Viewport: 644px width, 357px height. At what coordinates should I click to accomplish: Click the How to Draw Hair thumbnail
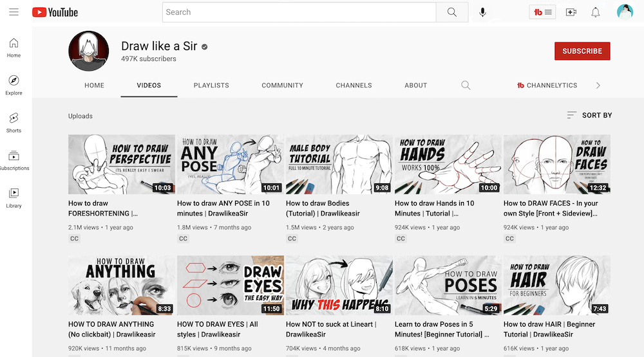tap(557, 285)
